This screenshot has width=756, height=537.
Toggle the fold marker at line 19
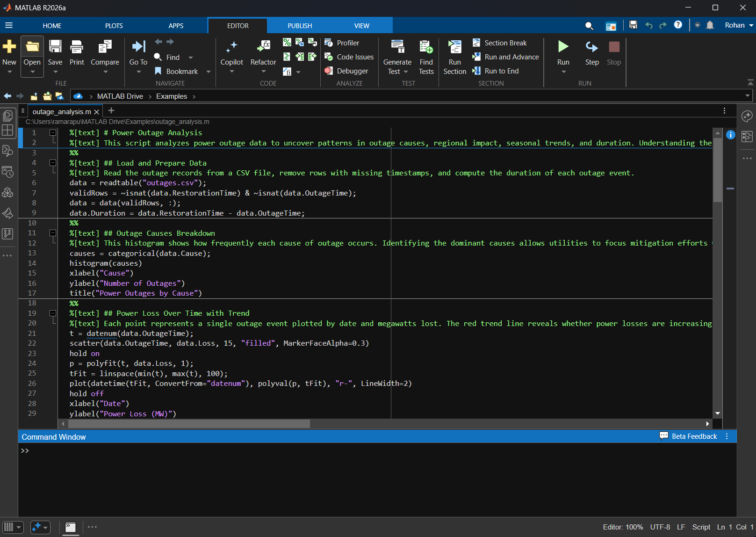pyautogui.click(x=53, y=313)
